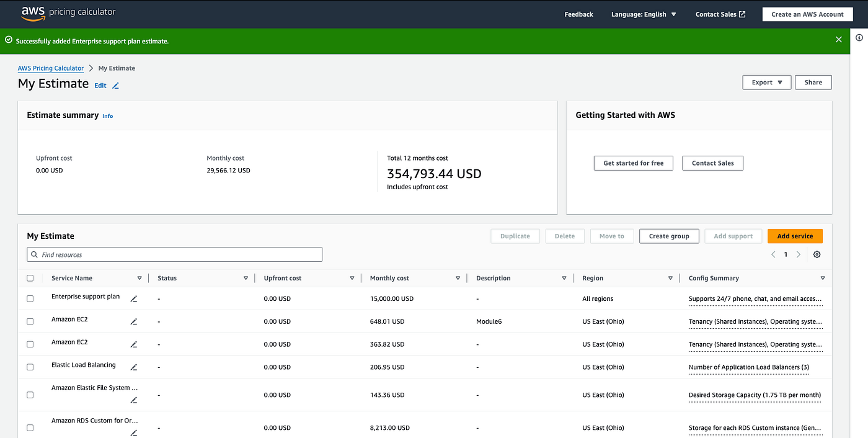The image size is (868, 438).
Task: Select the Amazon EC2 363.82 USD checkbox
Action: click(x=30, y=344)
